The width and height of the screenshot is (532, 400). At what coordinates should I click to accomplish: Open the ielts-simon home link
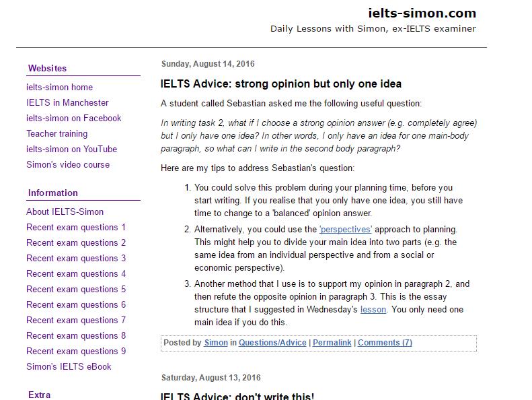[59, 87]
